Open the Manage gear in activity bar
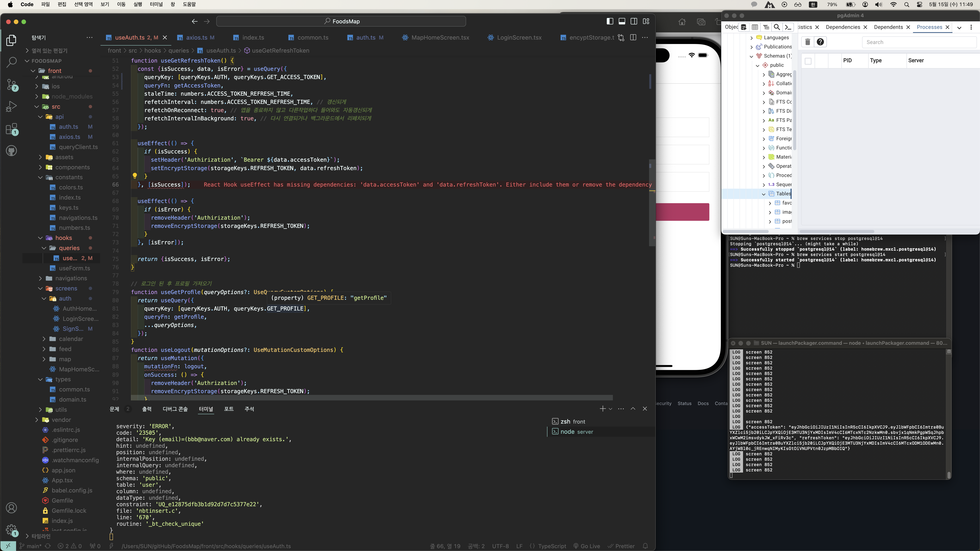The image size is (980, 551). click(x=11, y=530)
